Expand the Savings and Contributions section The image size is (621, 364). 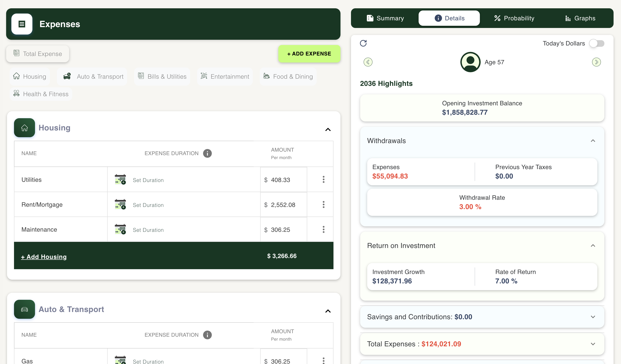593,317
